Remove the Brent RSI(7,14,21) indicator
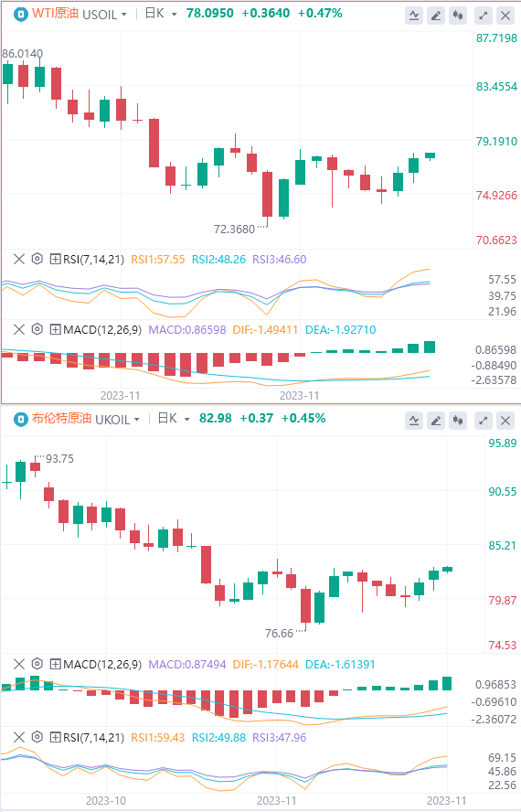521x812 pixels. point(19,737)
